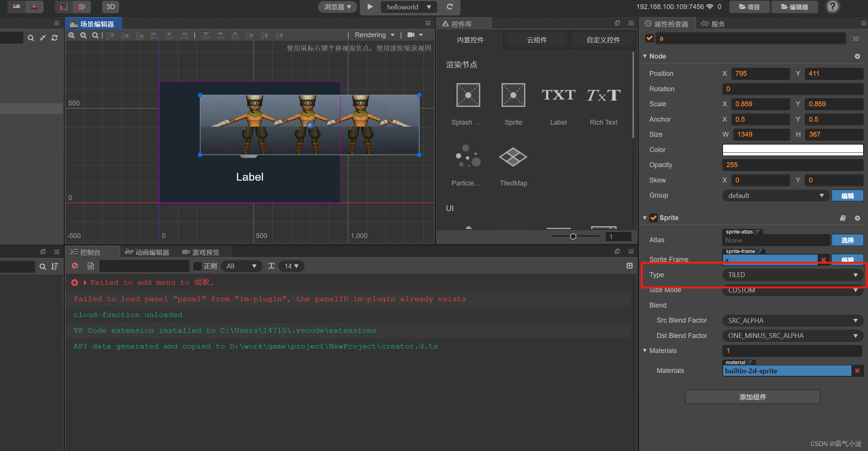This screenshot has height=451, width=868.
Task: Open preview platform 浏览器 dropdown
Action: point(338,7)
